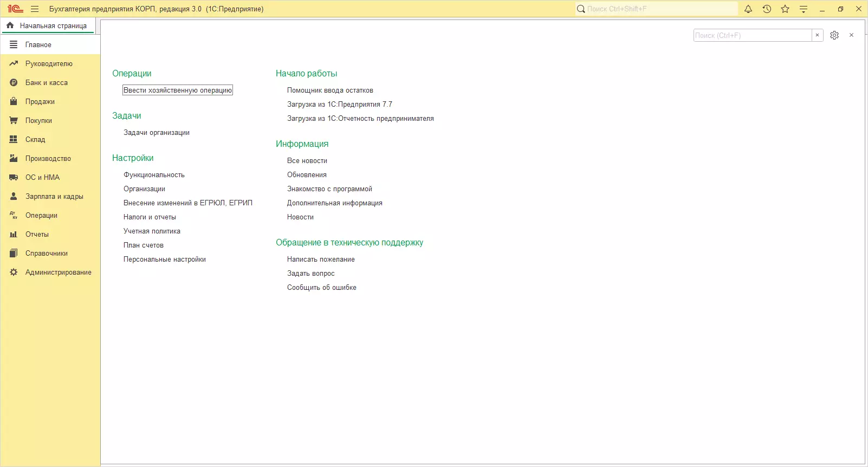Open Учетная политика link
868x467 pixels.
click(x=152, y=231)
